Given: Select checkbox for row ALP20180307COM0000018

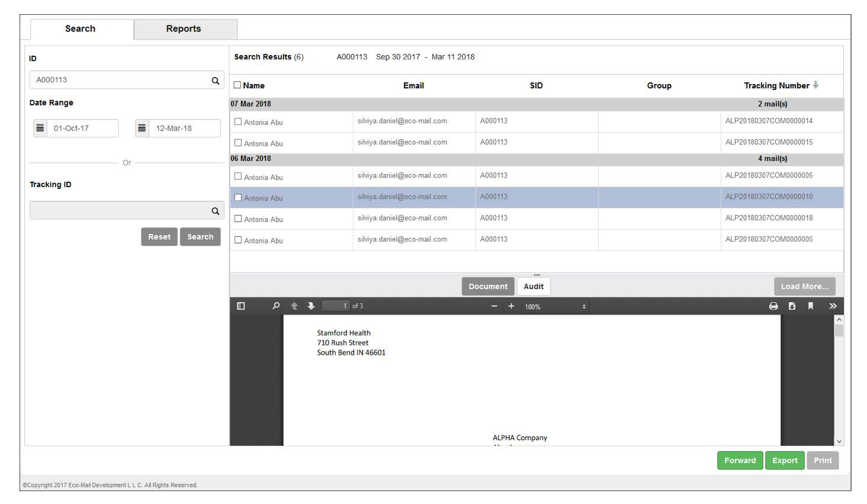Looking at the screenshot, I should tap(238, 219).
